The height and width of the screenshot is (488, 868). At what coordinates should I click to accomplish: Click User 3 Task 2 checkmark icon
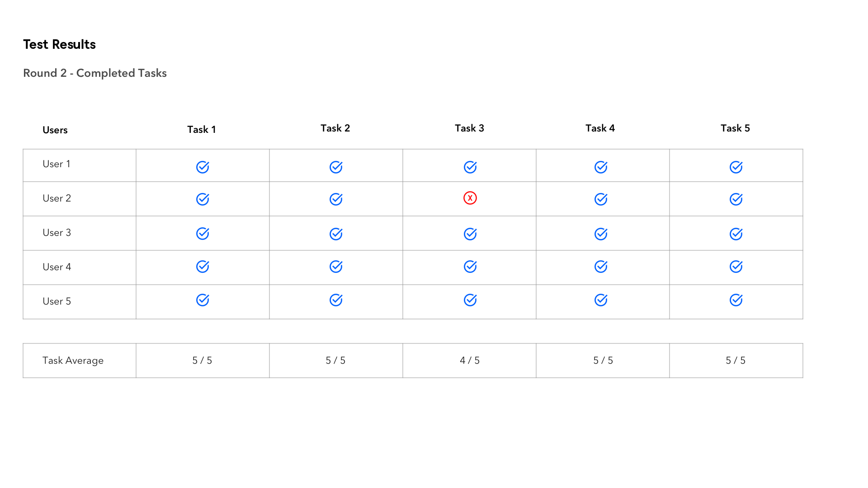point(336,234)
